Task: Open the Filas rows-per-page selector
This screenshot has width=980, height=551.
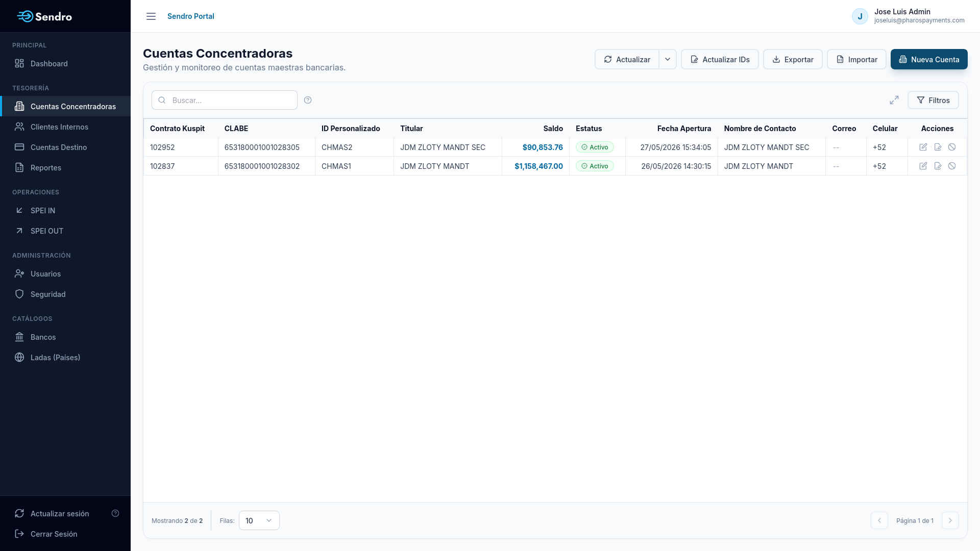Action: pyautogui.click(x=259, y=520)
